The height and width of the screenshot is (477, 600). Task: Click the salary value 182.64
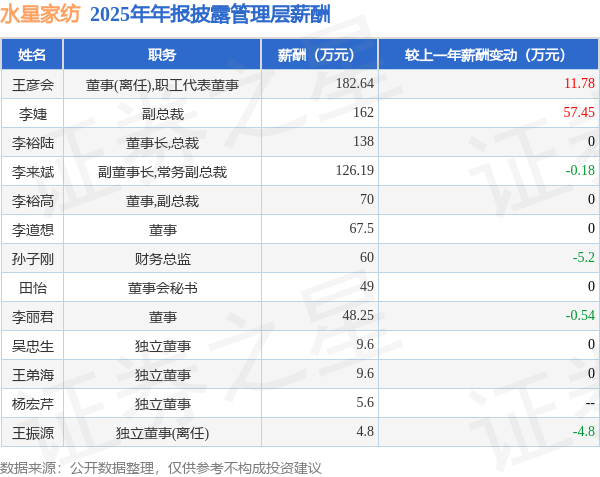355,83
